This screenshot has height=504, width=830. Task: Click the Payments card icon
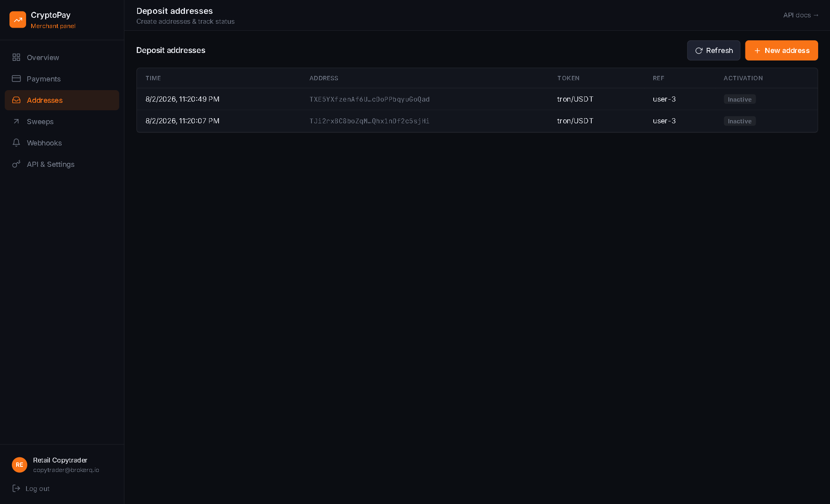click(x=16, y=79)
